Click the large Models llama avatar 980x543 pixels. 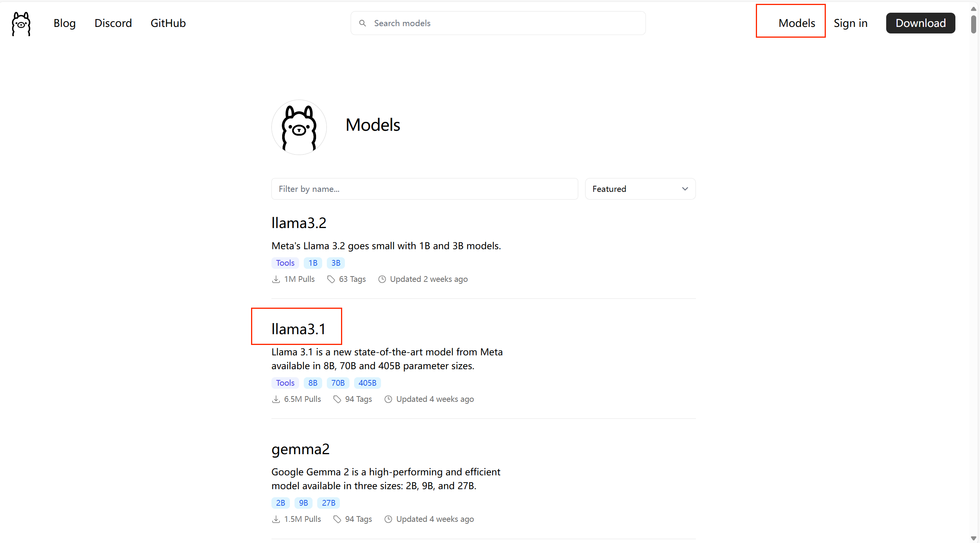coord(299,127)
